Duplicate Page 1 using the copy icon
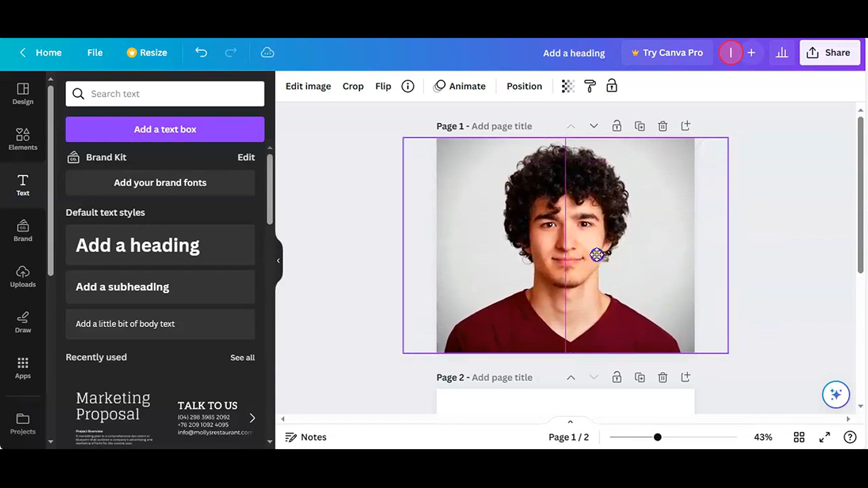The width and height of the screenshot is (868, 488). pos(640,126)
